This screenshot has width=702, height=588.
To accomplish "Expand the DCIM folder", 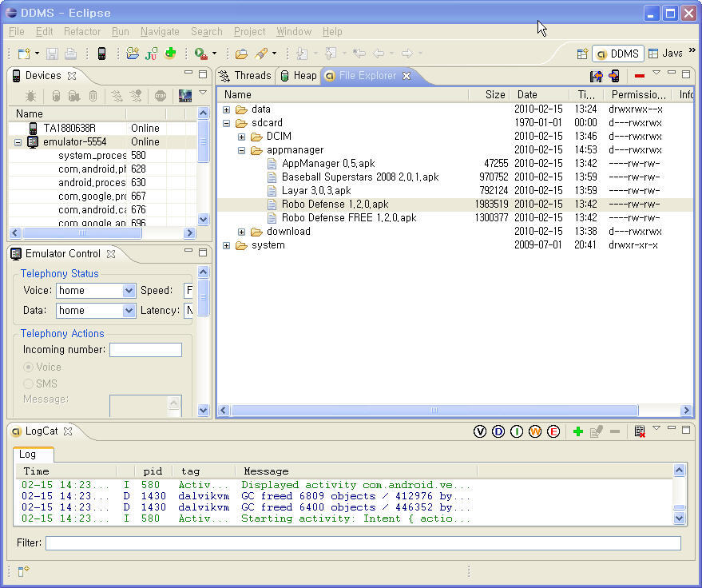I will pos(242,137).
